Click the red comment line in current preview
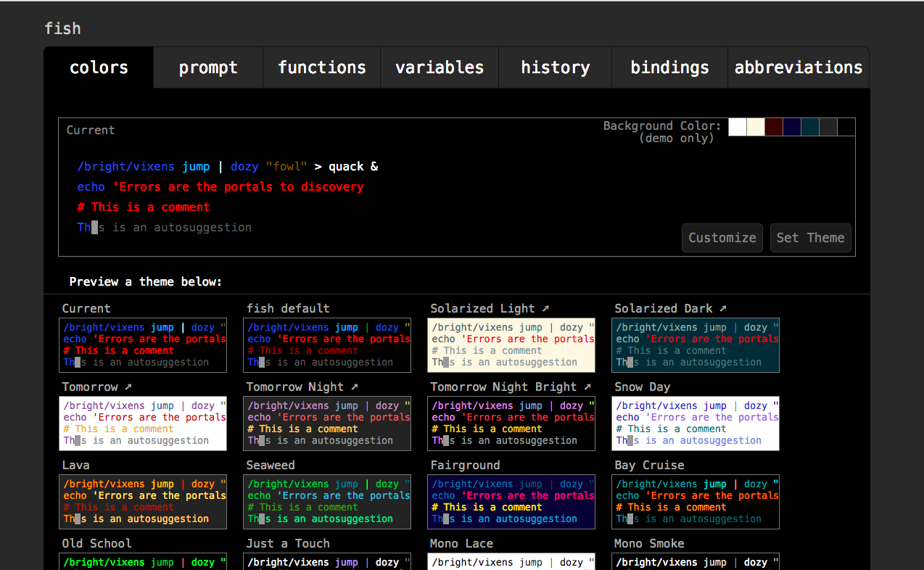 (144, 207)
